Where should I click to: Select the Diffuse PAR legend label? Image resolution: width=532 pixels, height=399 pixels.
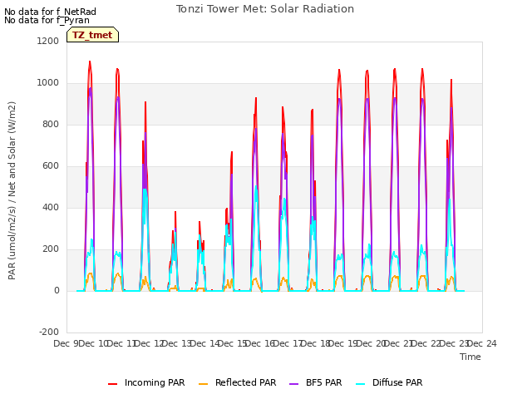tap(397, 382)
